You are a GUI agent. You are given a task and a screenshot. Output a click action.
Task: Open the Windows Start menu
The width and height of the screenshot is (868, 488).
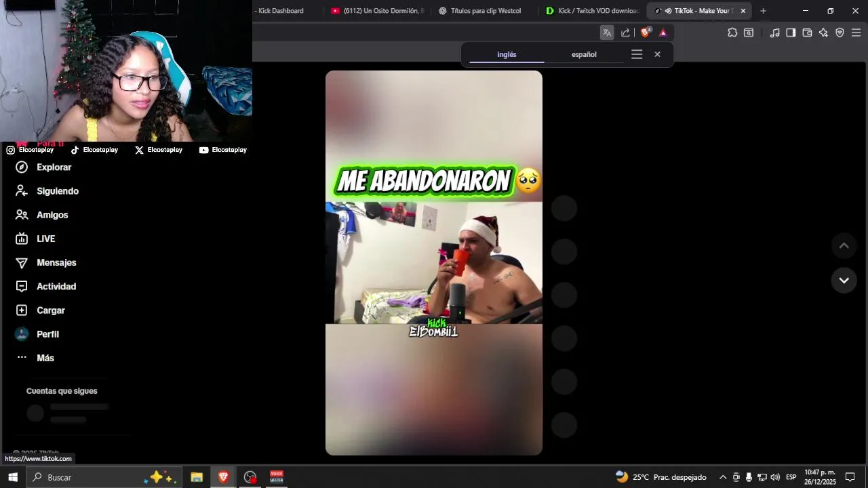(x=13, y=477)
